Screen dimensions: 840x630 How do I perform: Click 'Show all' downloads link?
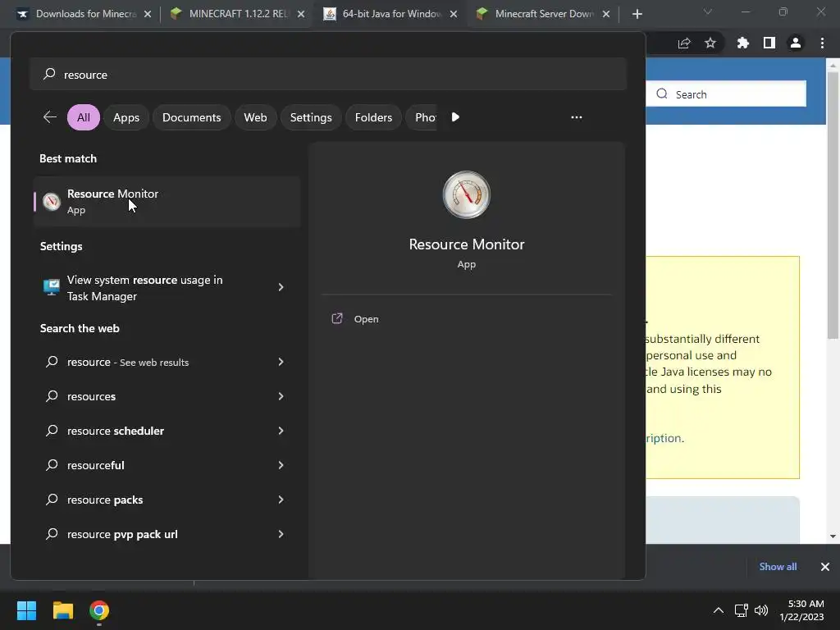pos(778,567)
